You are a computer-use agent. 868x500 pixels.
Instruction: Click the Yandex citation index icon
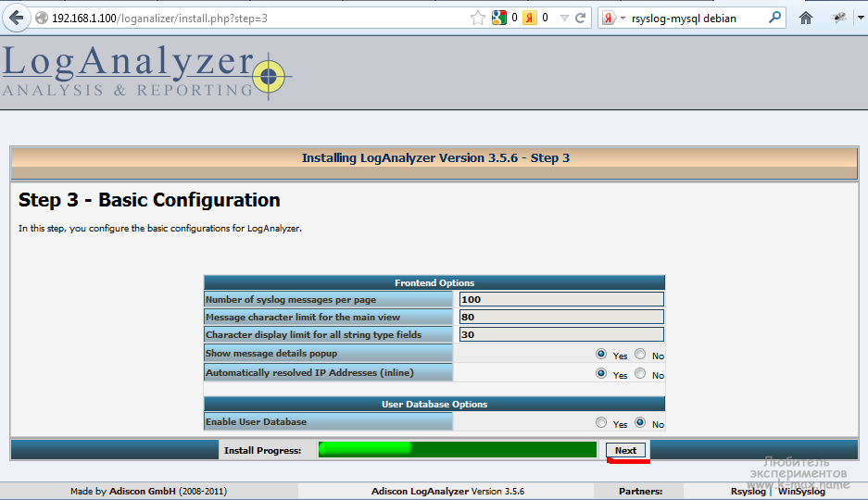[x=530, y=18]
